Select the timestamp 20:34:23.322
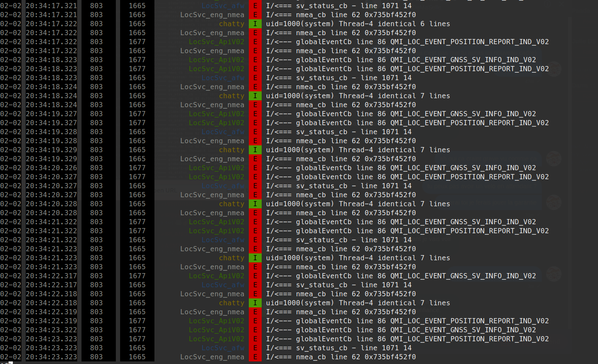The width and height of the screenshot is (598, 364). coord(51,330)
